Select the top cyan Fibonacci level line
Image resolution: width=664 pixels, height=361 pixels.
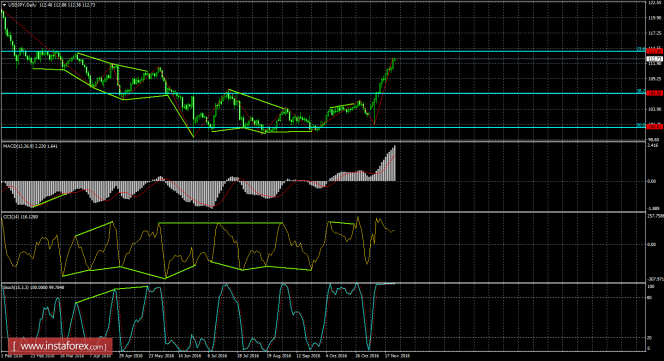pos(323,51)
